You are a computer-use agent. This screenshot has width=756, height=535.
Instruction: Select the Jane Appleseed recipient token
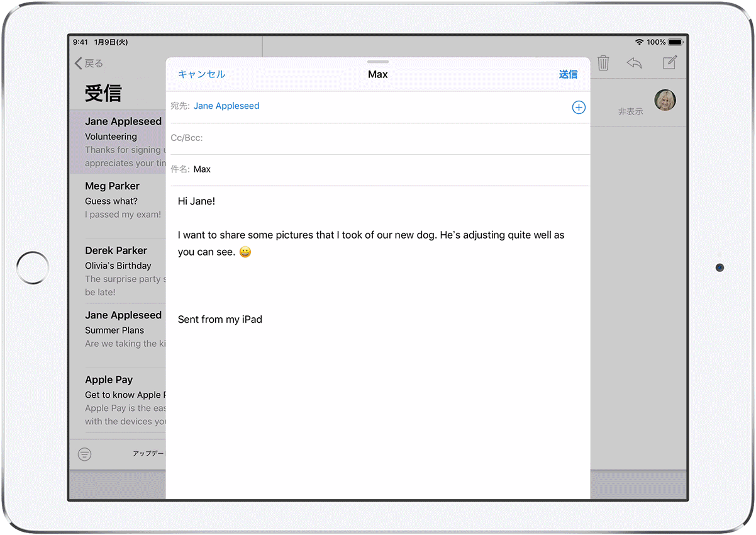(x=226, y=106)
